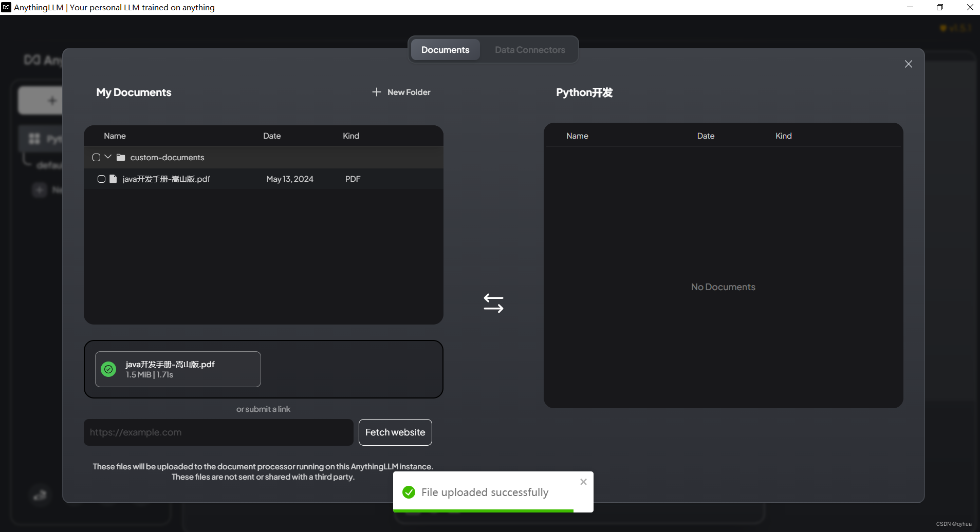This screenshot has width=980, height=532.
Task: Check the custom-documents folder checkbox
Action: click(96, 158)
